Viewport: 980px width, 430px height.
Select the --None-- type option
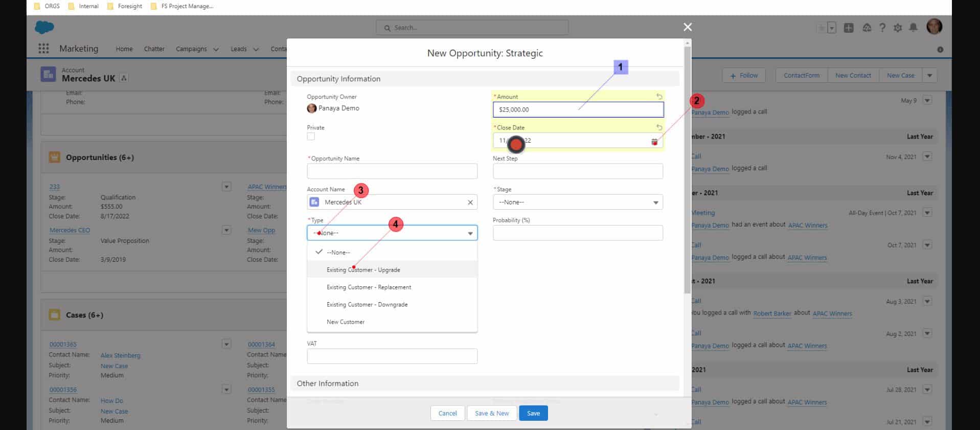(392, 252)
